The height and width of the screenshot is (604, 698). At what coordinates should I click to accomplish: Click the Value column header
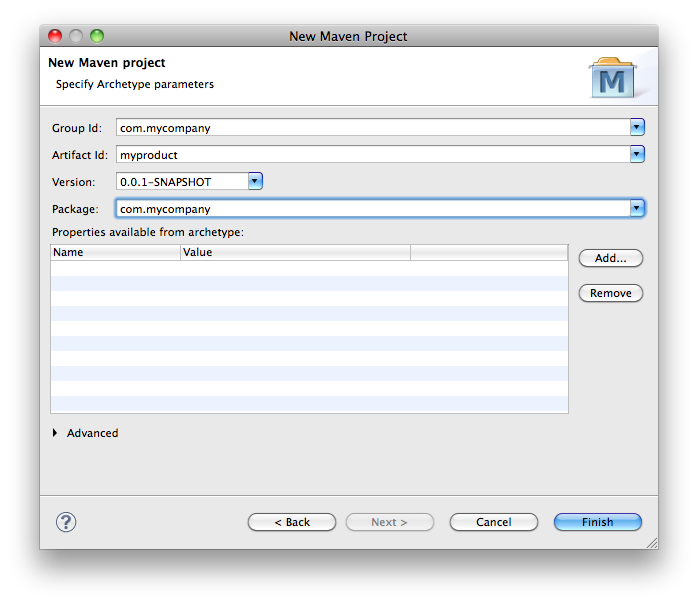pyautogui.click(x=296, y=252)
